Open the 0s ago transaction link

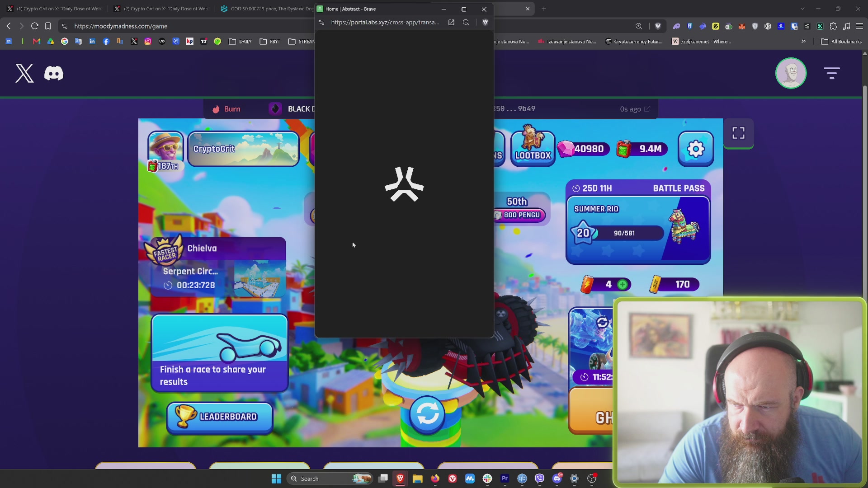(x=635, y=109)
